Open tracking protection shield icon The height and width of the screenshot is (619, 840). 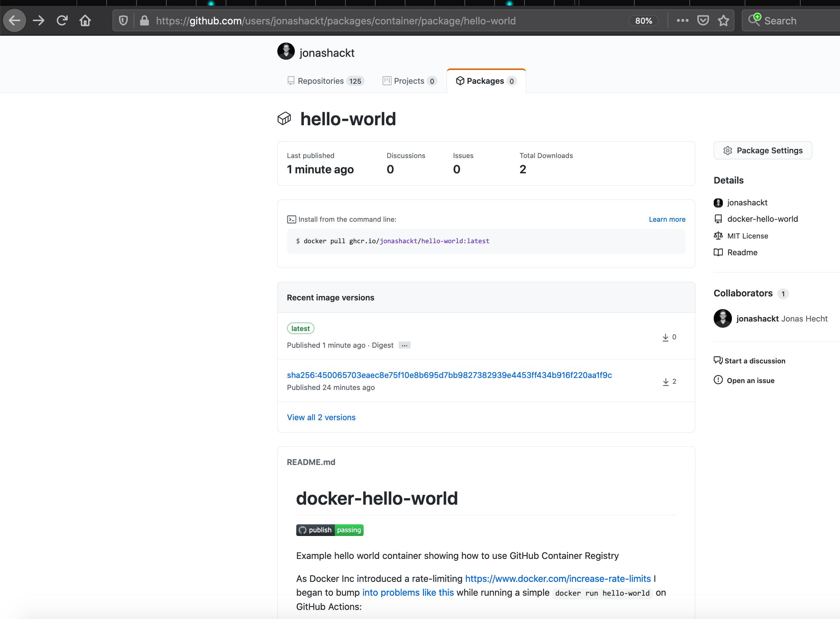[123, 21]
